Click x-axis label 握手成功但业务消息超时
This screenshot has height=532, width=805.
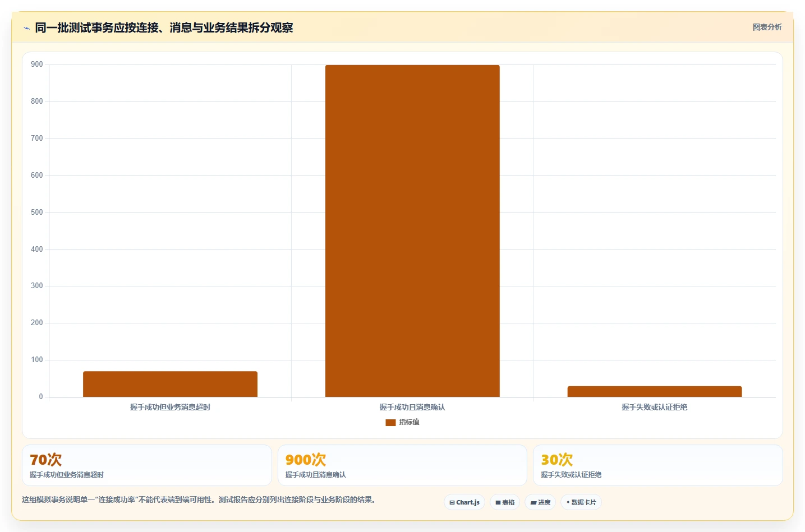[x=170, y=407]
